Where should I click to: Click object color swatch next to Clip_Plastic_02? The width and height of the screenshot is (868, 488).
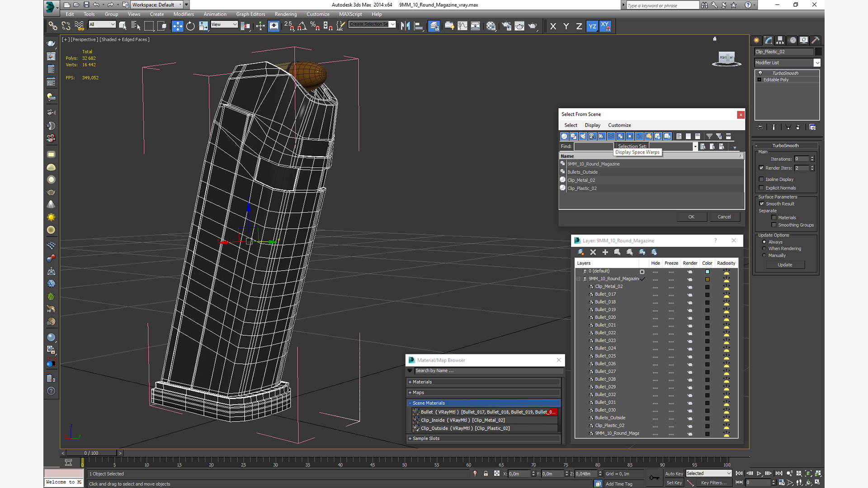[x=818, y=52]
